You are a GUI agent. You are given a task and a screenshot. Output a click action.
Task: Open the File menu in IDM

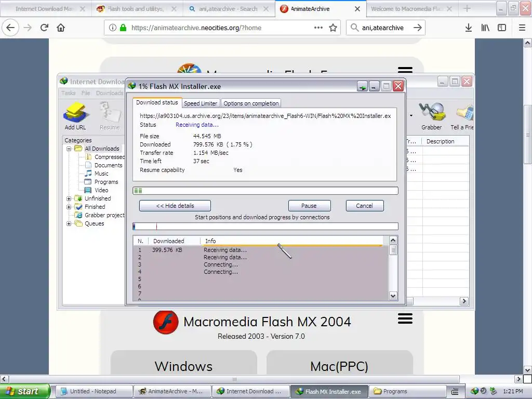pos(86,93)
